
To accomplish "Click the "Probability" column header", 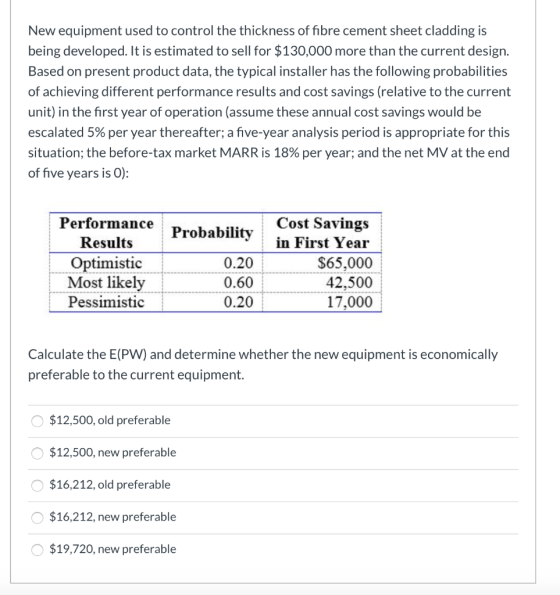I will point(212,233).
